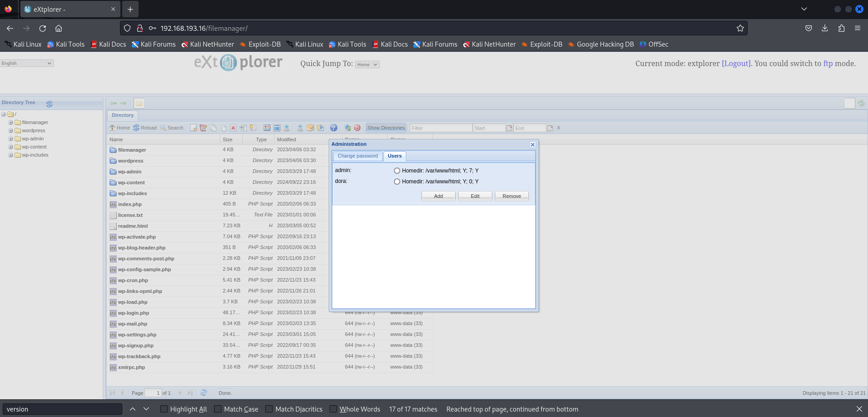Expand the wp-includes tree node
The height and width of the screenshot is (417, 868).
(x=10, y=155)
